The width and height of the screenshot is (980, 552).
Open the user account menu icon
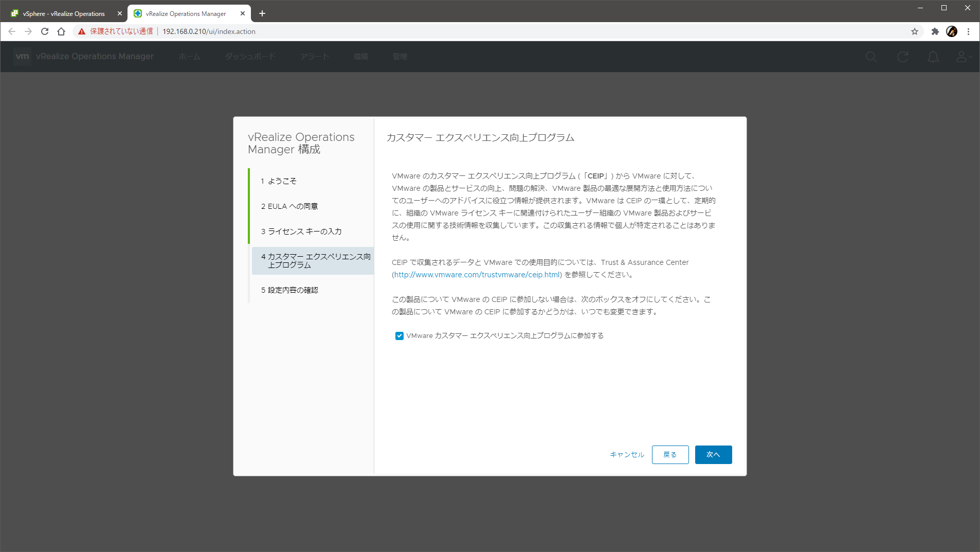coord(962,57)
